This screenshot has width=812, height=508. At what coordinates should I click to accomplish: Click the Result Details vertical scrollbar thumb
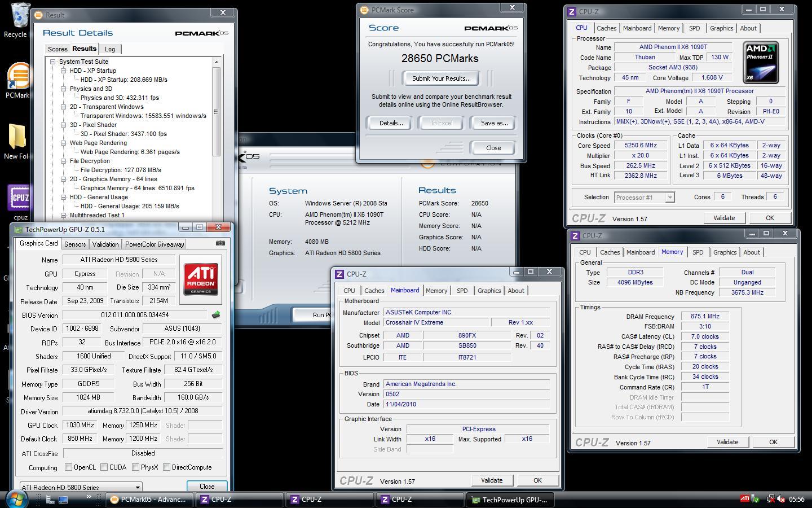pyautogui.click(x=217, y=112)
